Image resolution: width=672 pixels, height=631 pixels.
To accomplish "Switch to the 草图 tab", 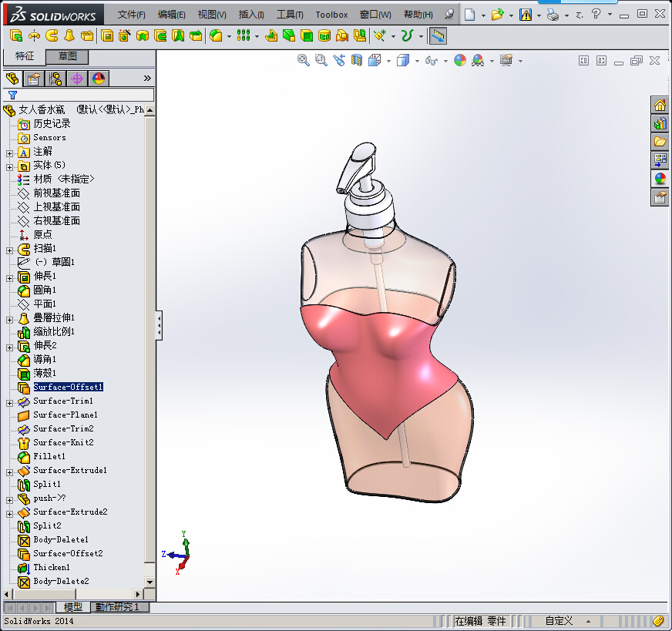I will pyautogui.click(x=67, y=56).
